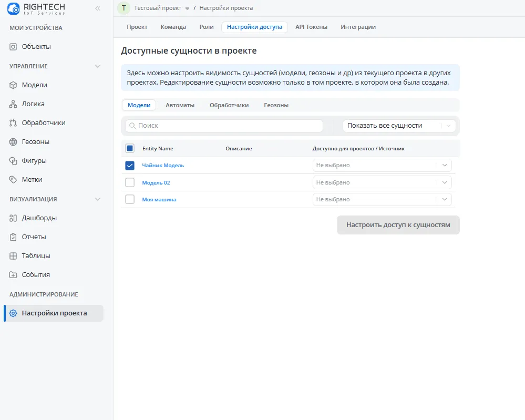Viewport: 525px width, 420px height.
Task: Click the Логика sidebar icon
Action: 14,104
